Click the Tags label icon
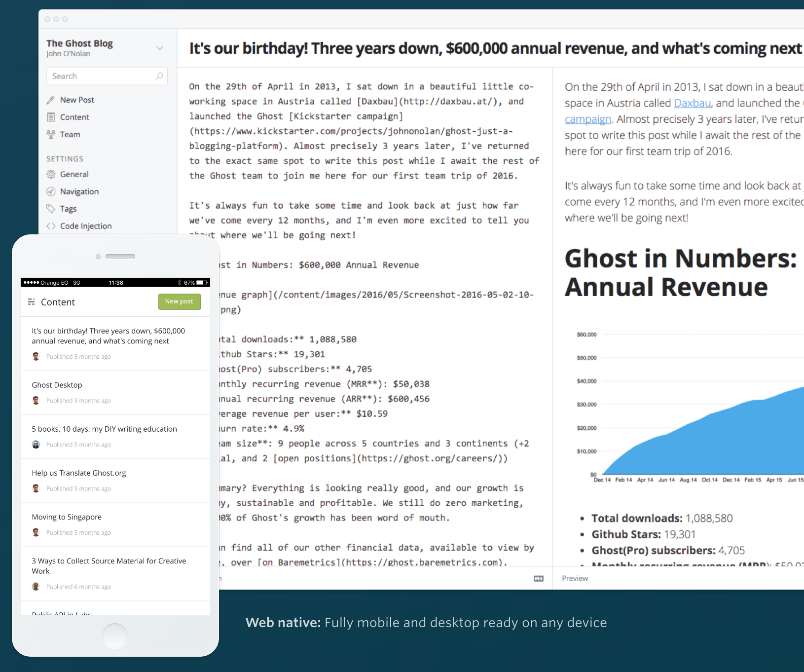Image resolution: width=804 pixels, height=672 pixels. 51,208
